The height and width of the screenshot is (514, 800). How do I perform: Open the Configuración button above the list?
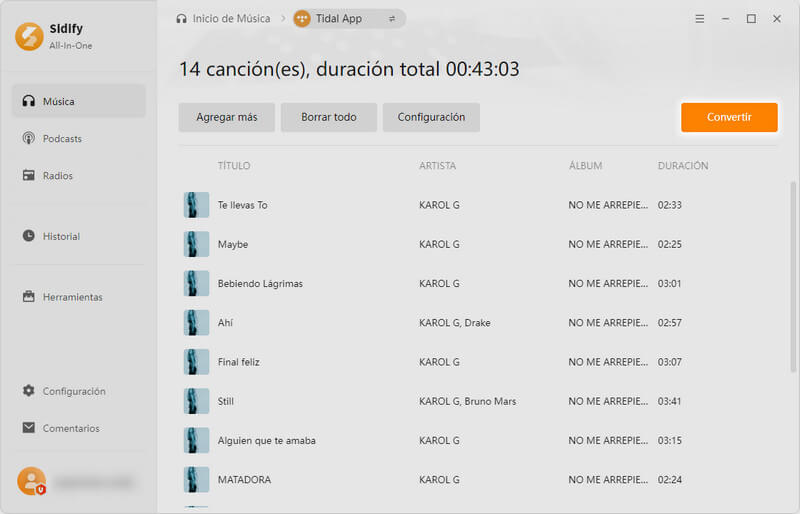tap(431, 117)
